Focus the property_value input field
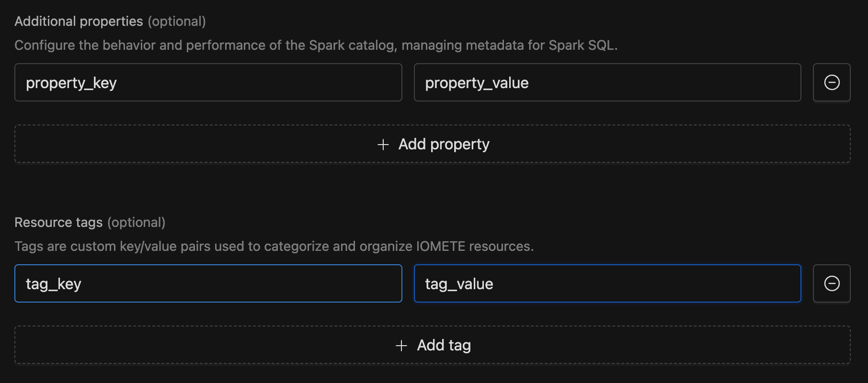The height and width of the screenshot is (383, 868). 607,82
